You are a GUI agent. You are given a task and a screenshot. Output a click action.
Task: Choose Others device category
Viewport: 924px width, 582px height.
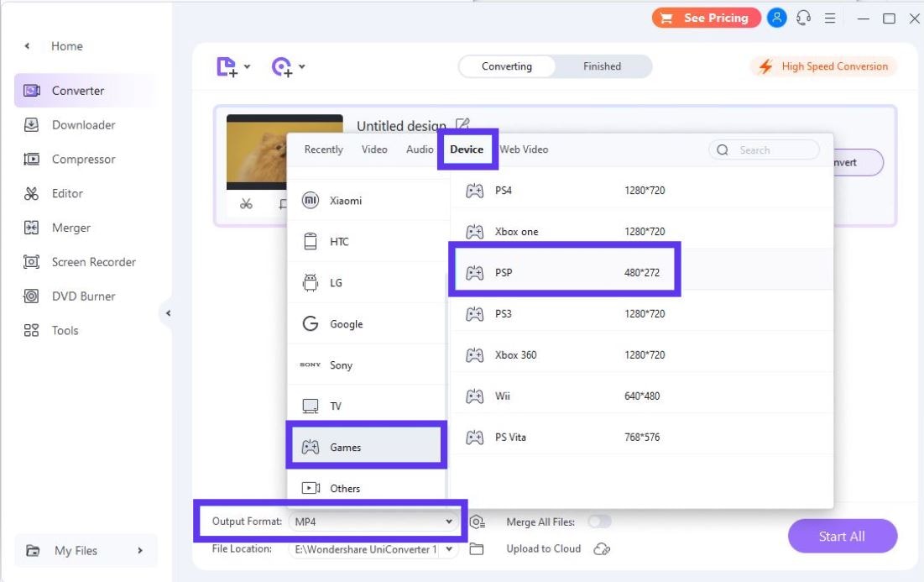point(367,488)
